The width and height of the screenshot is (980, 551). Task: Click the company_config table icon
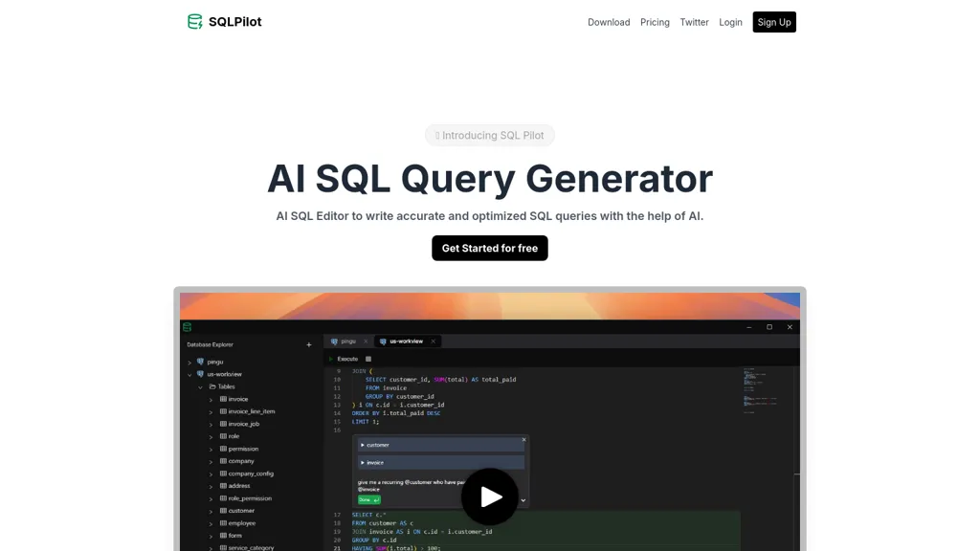223,474
